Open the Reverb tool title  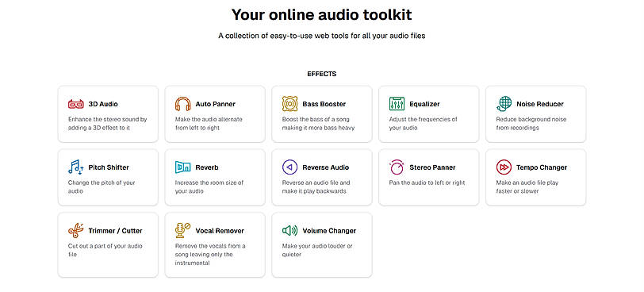pos(206,167)
